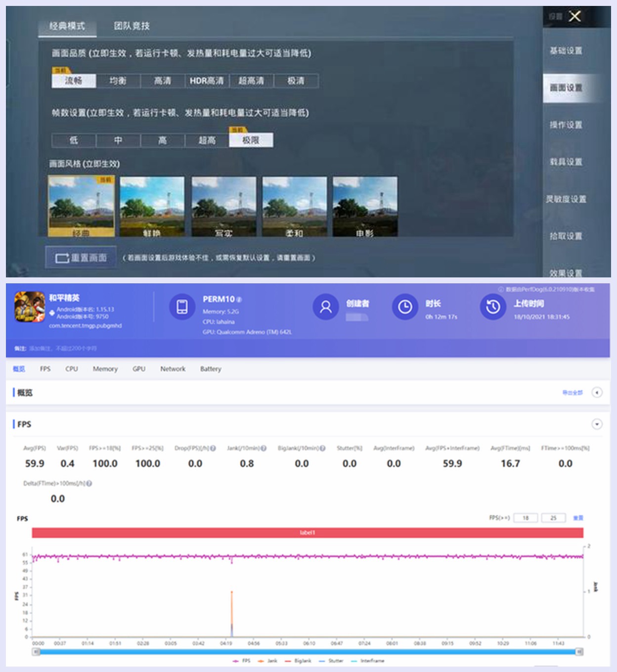Select 均衡 picture quality
The image size is (617, 672).
click(x=118, y=81)
